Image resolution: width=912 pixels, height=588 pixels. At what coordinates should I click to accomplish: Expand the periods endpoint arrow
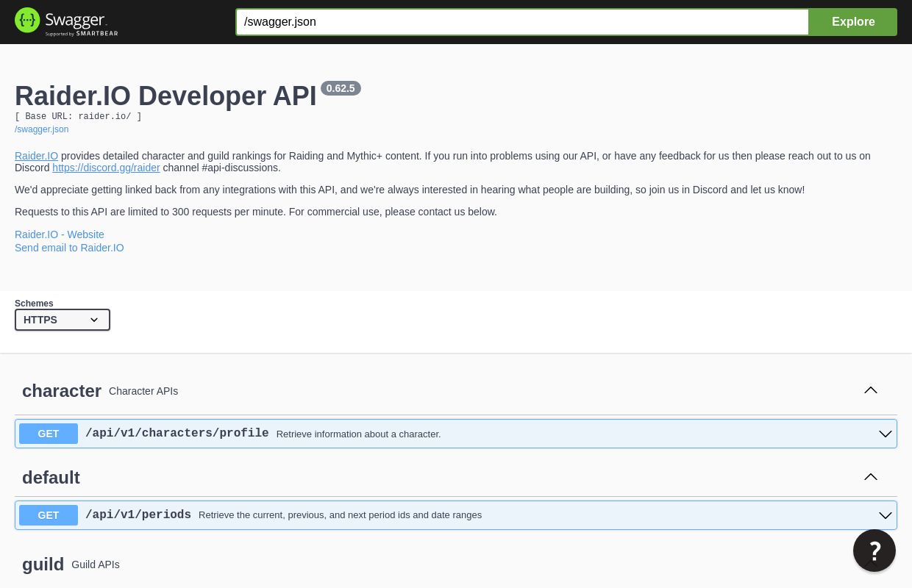click(x=886, y=516)
